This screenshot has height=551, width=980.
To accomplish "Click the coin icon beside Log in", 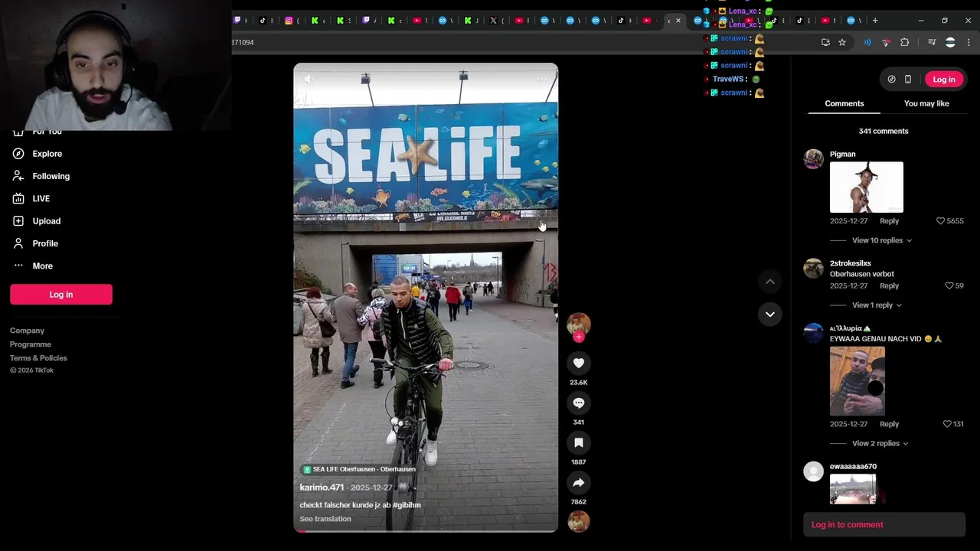I will 891,80.
